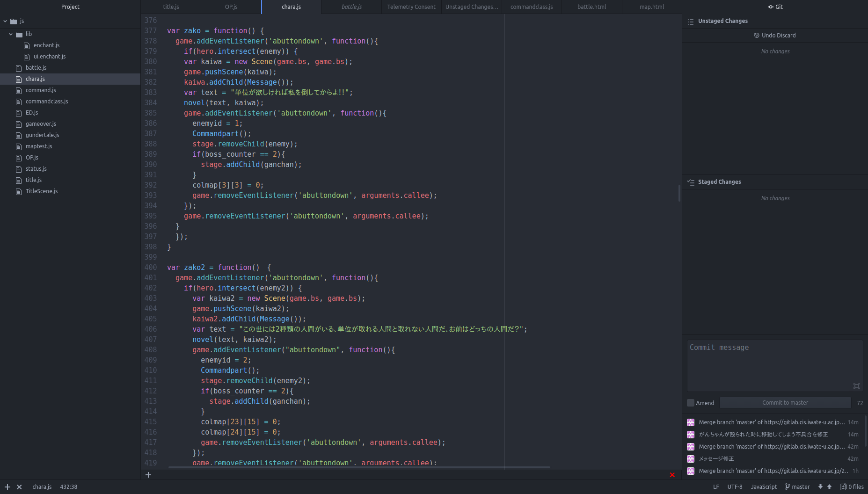Collapse the lib folder chevron
The height and width of the screenshot is (494, 868).
click(x=11, y=34)
